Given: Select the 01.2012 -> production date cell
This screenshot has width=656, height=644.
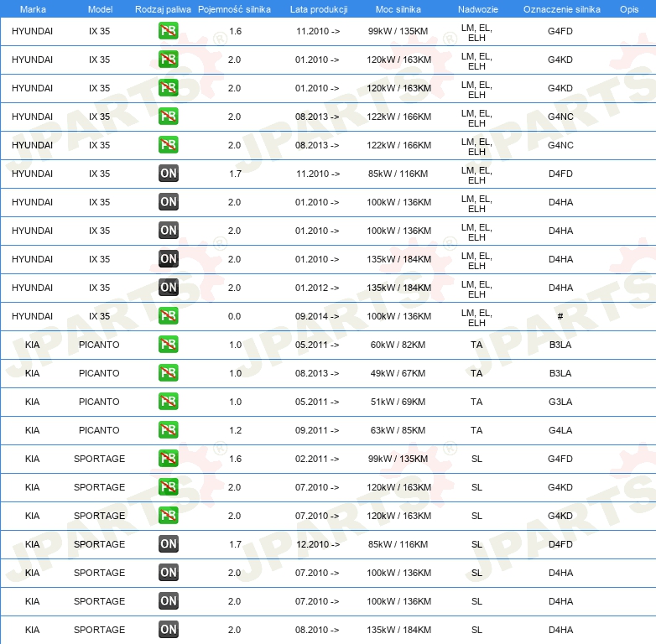Looking at the screenshot, I should (x=317, y=288).
